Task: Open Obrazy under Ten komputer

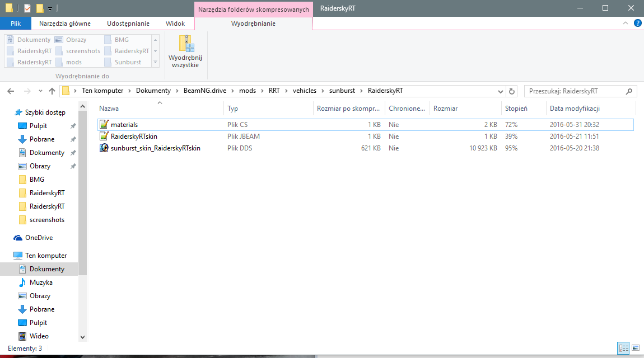Action: point(40,296)
